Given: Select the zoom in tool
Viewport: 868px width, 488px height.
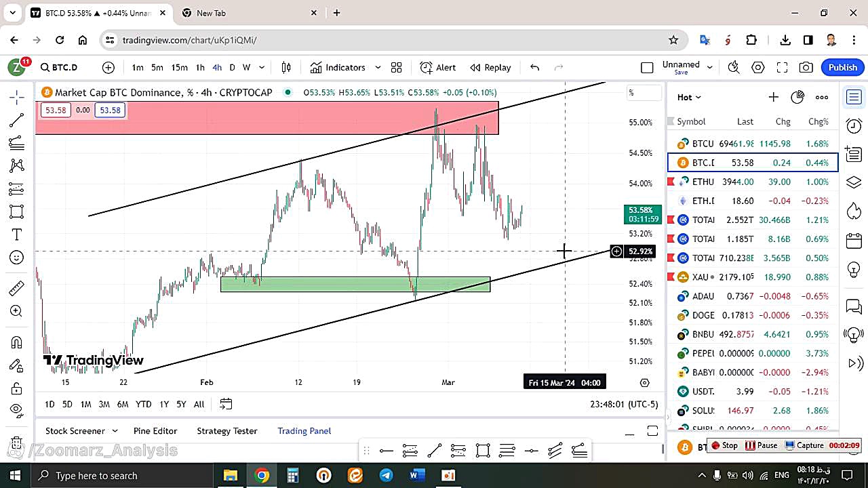Looking at the screenshot, I should (x=17, y=311).
